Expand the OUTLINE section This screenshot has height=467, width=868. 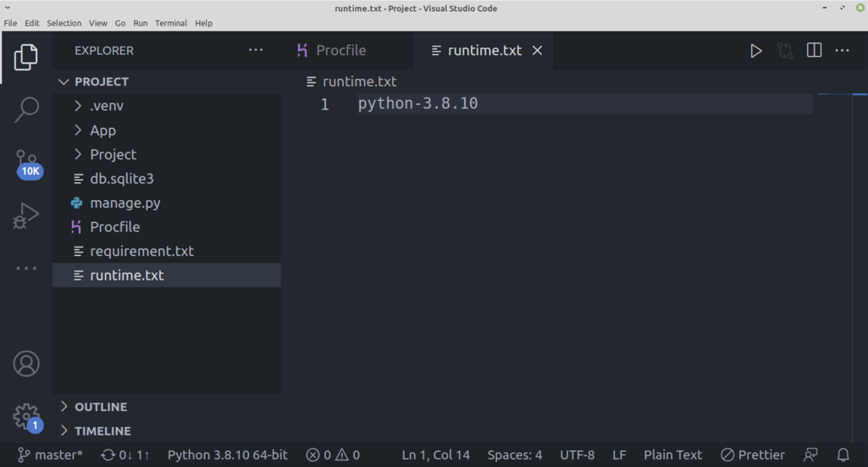pyautogui.click(x=100, y=407)
